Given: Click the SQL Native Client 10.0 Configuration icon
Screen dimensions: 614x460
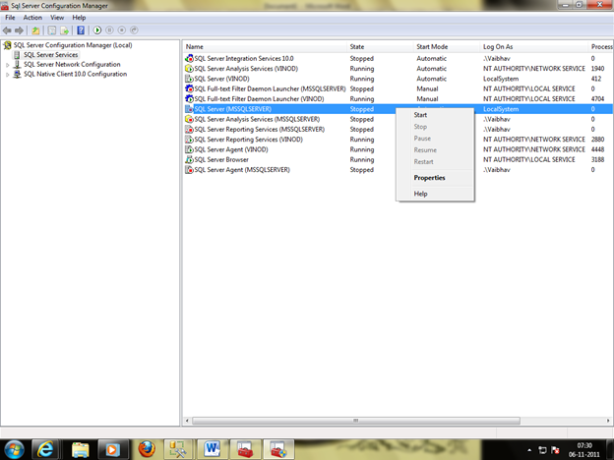Looking at the screenshot, I should click(x=17, y=74).
